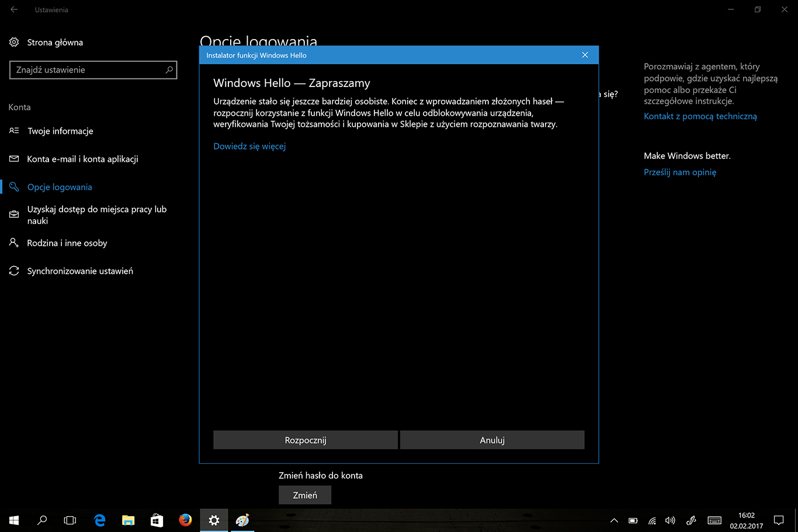798x532 pixels.
Task: Open Windows Ink Workspace pen icon
Action: pos(691,520)
